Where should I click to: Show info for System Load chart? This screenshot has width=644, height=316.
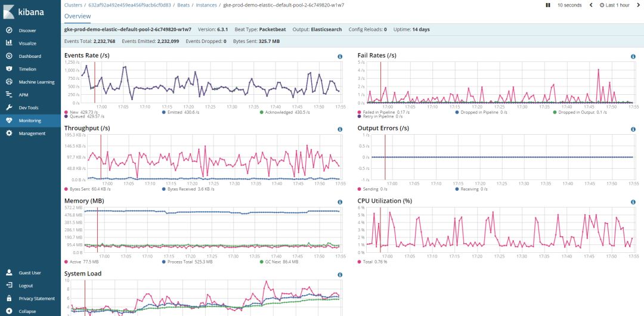pos(340,275)
